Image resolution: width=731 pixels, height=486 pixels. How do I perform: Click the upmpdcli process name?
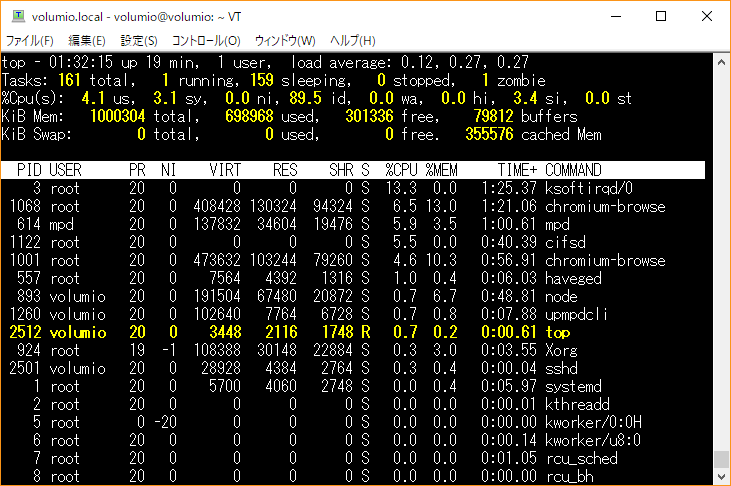pyautogui.click(x=577, y=314)
